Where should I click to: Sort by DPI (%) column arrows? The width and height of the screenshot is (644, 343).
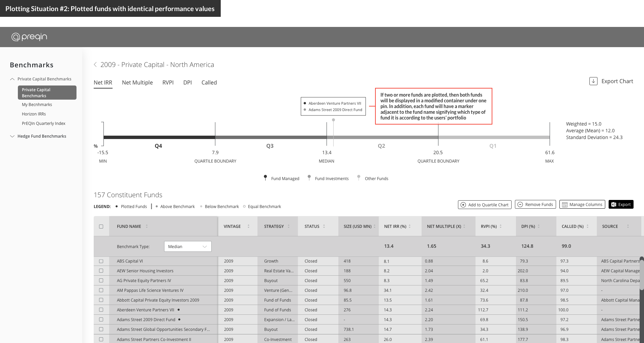click(539, 226)
